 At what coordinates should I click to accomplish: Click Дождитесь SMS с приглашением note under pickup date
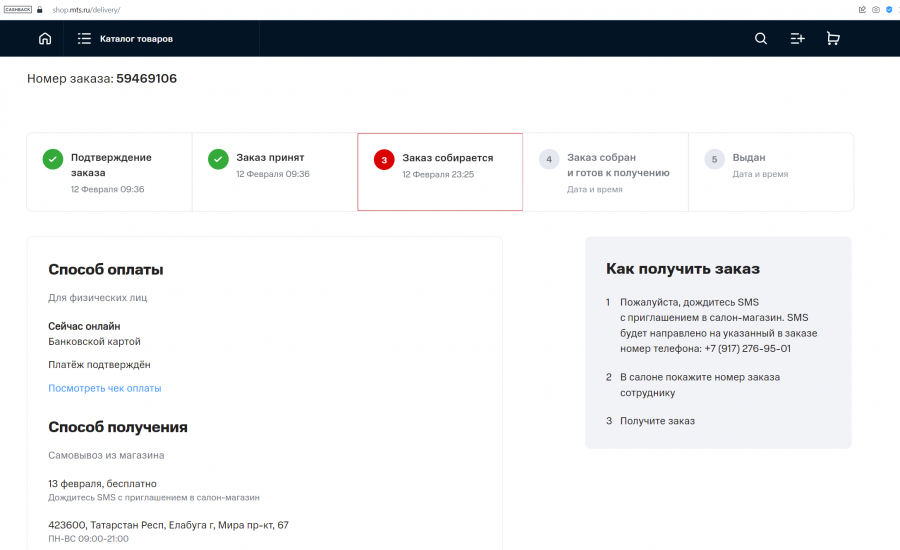click(x=154, y=498)
